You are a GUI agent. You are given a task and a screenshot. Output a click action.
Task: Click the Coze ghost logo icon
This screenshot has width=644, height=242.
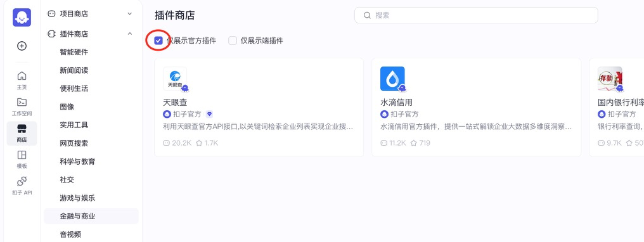click(x=22, y=17)
